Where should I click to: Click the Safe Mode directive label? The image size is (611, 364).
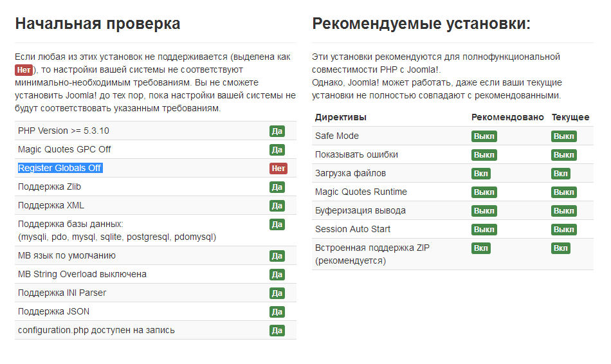tap(336, 136)
